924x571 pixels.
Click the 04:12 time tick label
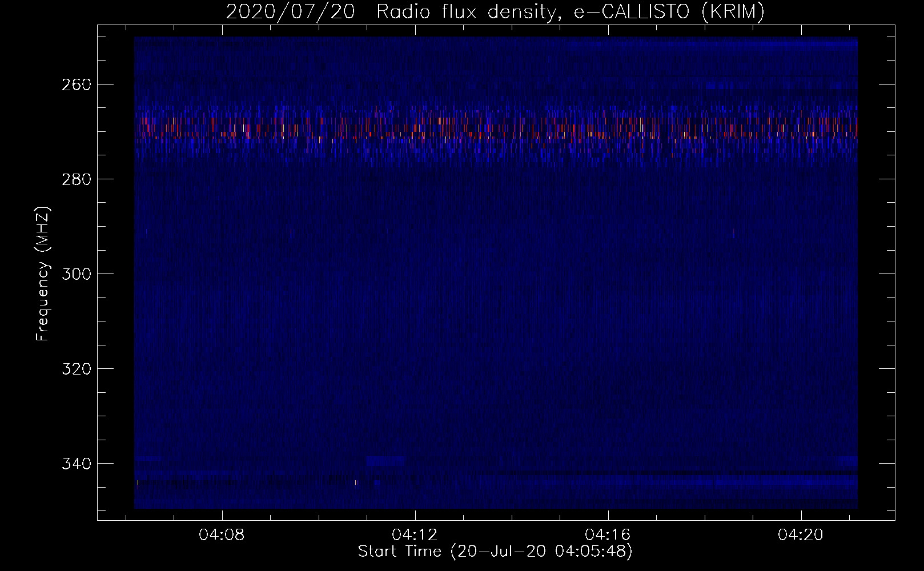click(x=415, y=535)
